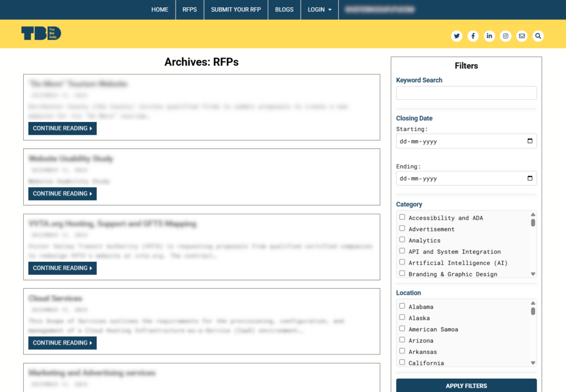This screenshot has height=392, width=566.
Task: Tick the California location checkbox
Action: (x=402, y=362)
